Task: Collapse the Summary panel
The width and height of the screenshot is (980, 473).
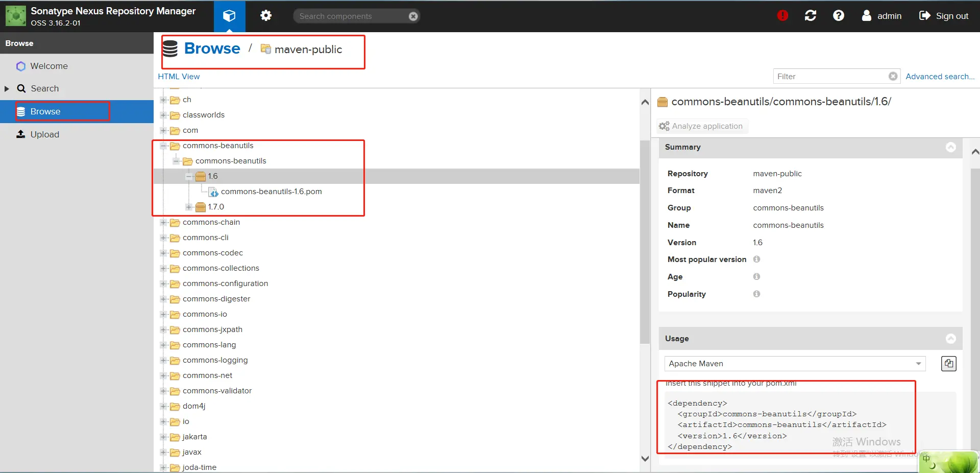Action: click(951, 147)
